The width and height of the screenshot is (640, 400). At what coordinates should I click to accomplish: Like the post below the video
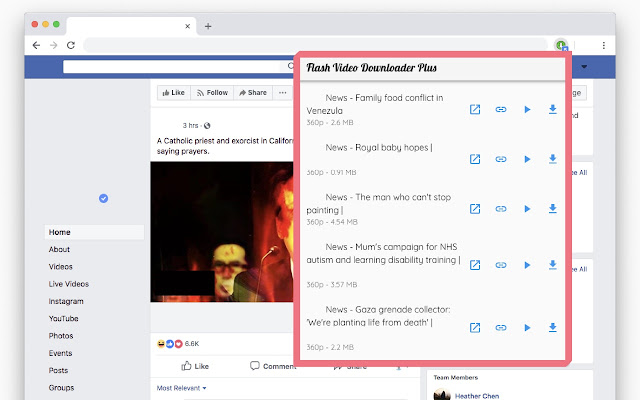195,366
